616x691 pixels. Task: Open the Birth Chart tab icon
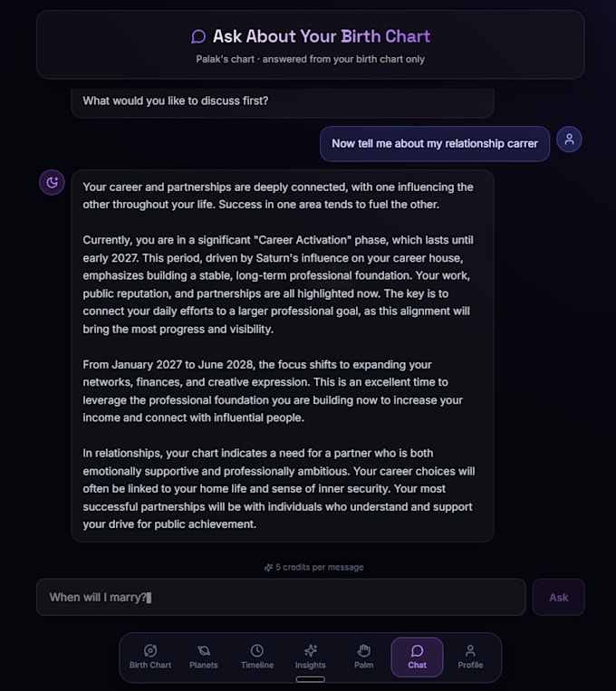pyautogui.click(x=149, y=650)
